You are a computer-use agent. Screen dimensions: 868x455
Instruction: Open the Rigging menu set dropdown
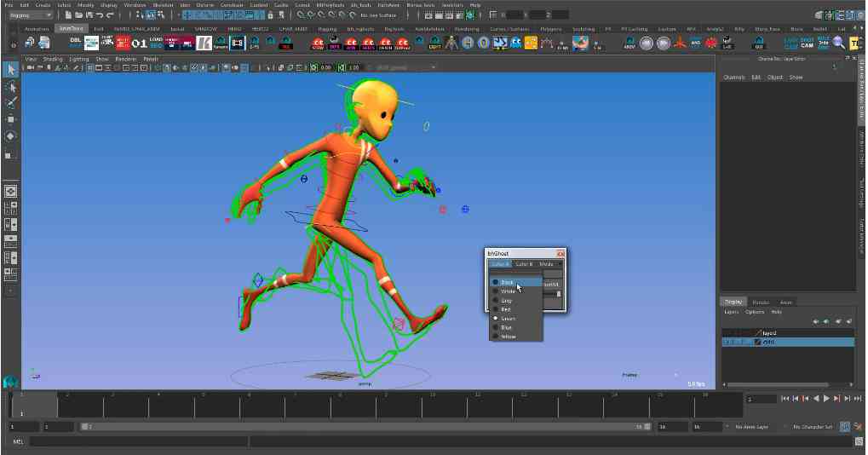pos(31,15)
